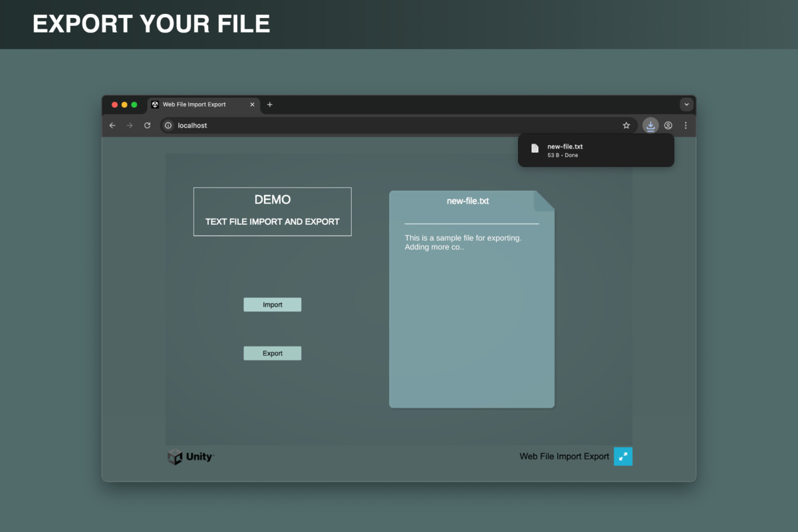The image size is (798, 532).
Task: Click the forward navigation arrow
Action: (x=129, y=125)
